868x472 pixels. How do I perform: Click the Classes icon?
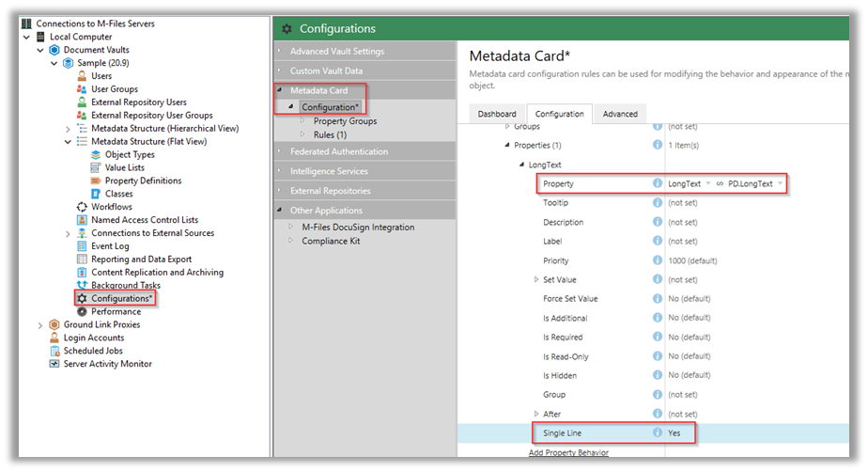click(96, 194)
